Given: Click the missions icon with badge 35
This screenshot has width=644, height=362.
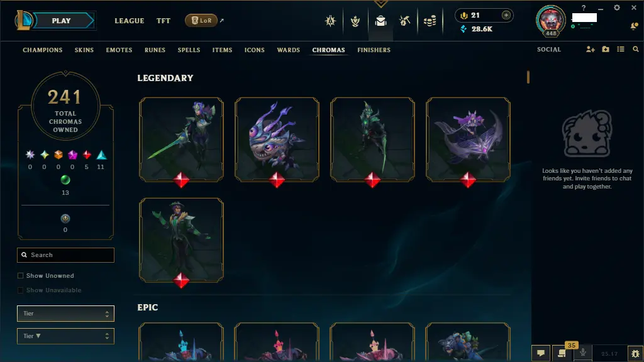Looking at the screenshot, I should point(562,353).
